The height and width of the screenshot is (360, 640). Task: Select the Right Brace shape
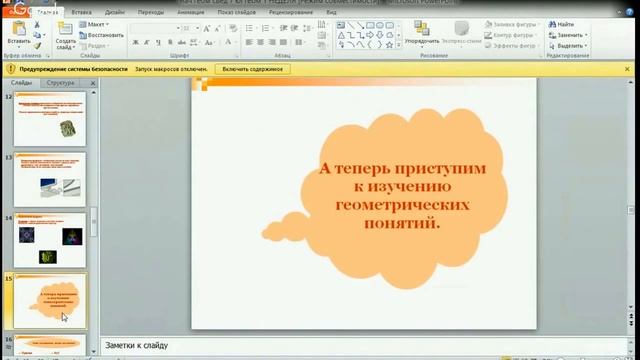pyautogui.click(x=380, y=45)
